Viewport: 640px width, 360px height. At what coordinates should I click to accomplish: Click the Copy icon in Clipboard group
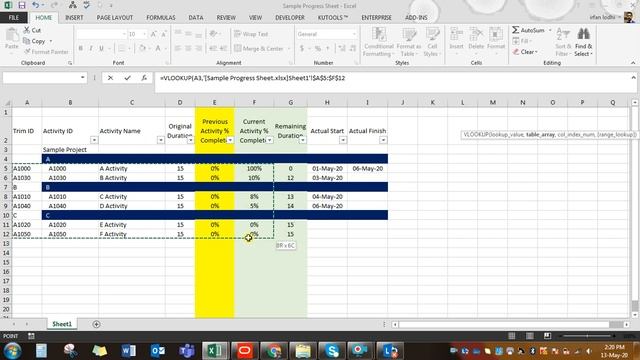[x=27, y=41]
